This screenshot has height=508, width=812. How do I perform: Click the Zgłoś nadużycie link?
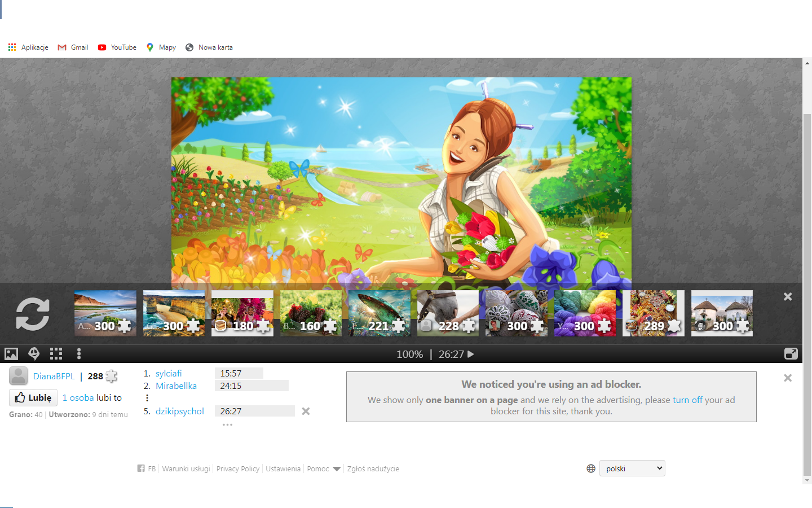[x=373, y=469]
